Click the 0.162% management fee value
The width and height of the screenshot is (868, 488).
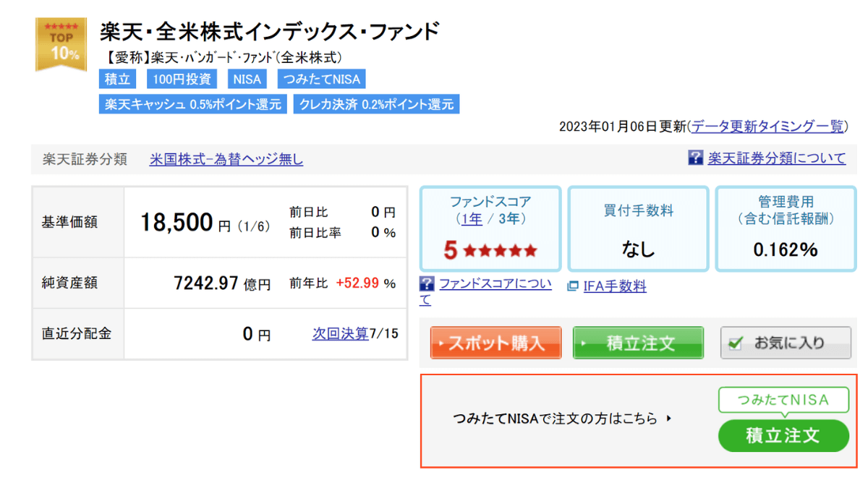(x=786, y=250)
